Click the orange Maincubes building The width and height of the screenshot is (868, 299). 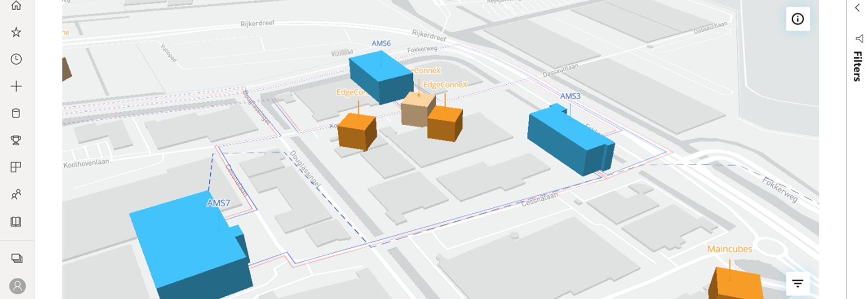(x=736, y=283)
